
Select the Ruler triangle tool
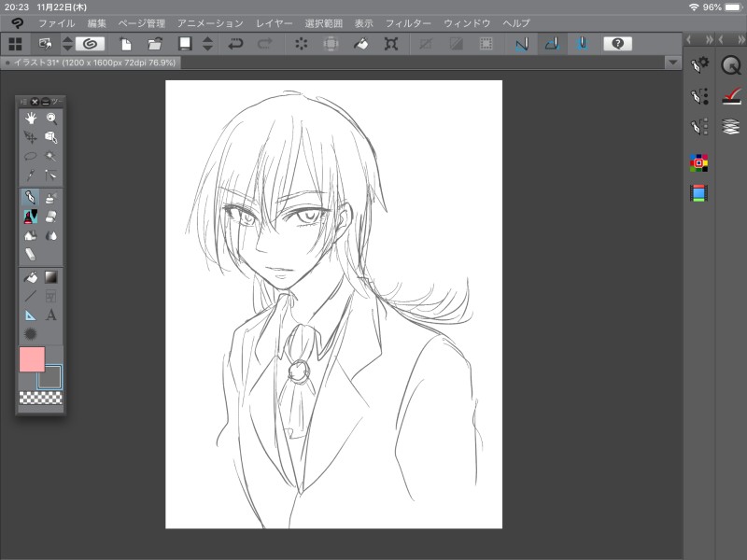pyautogui.click(x=31, y=315)
